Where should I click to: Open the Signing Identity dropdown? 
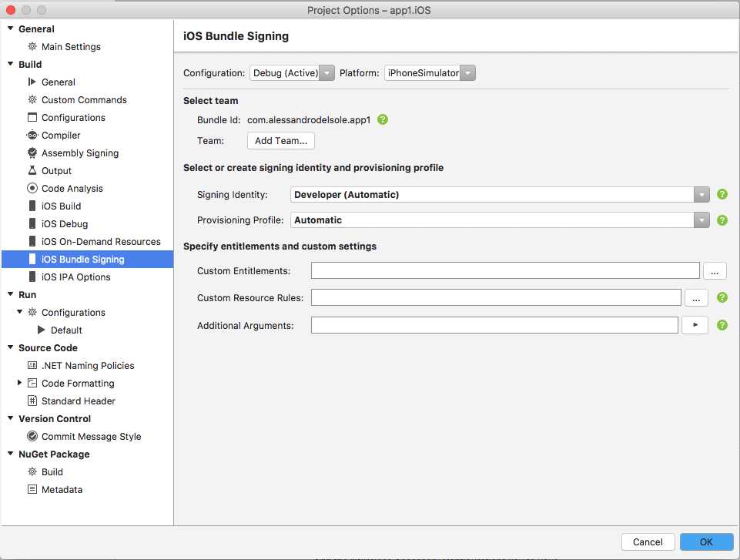pos(701,194)
